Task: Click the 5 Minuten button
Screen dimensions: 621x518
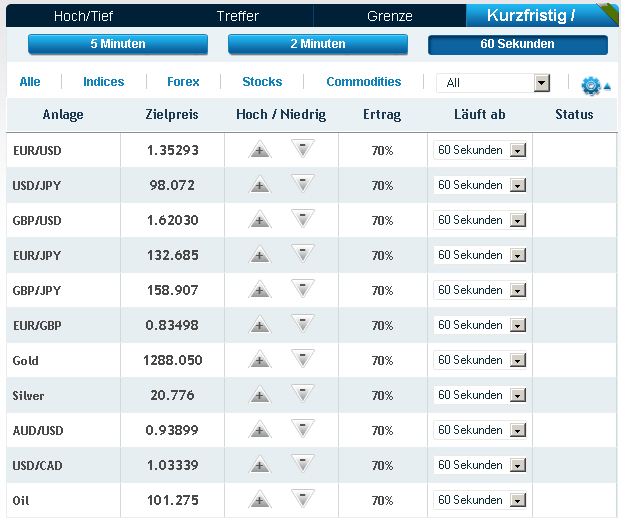Action: click(x=118, y=44)
